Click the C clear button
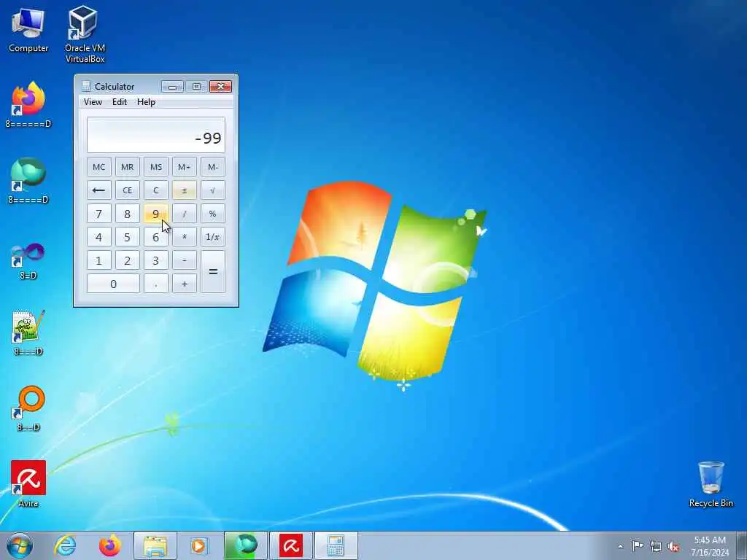 [156, 190]
